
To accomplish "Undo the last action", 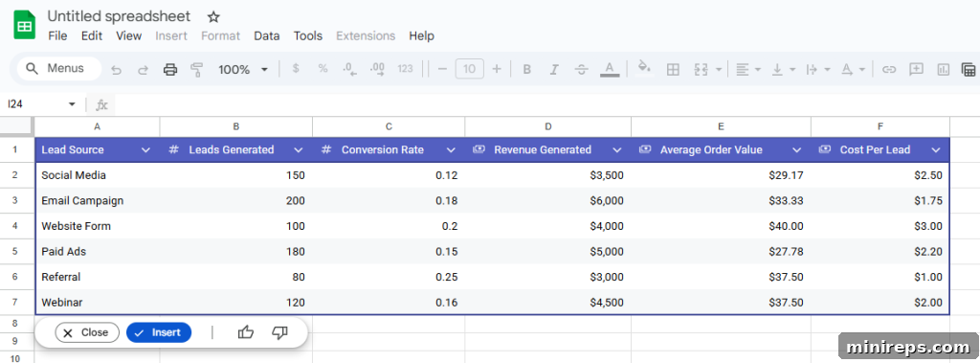I will pos(116,70).
